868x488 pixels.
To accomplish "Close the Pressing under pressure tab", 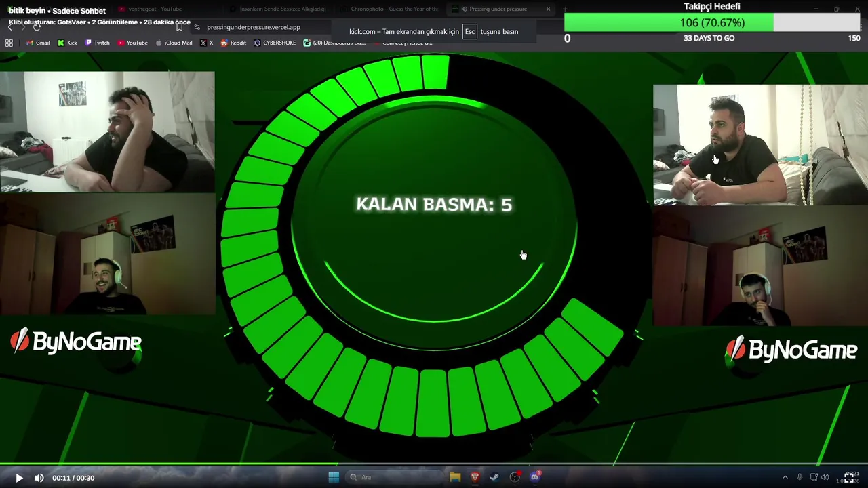I will pyautogui.click(x=548, y=9).
